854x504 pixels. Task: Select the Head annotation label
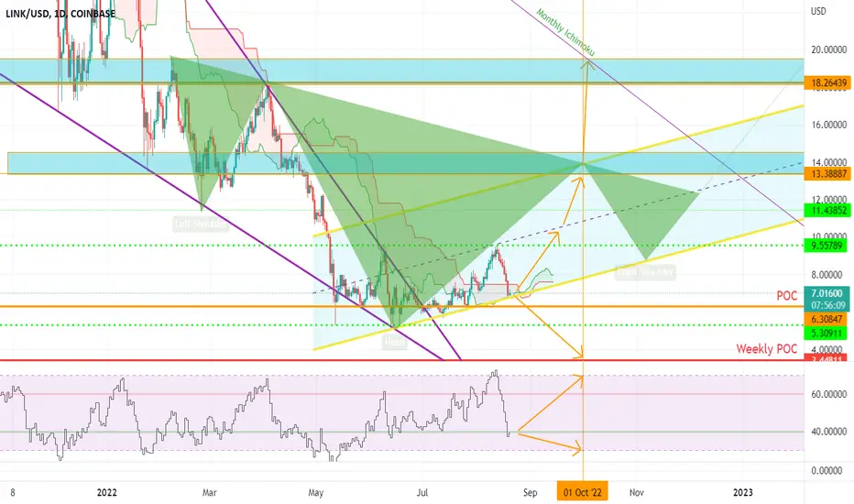click(394, 342)
